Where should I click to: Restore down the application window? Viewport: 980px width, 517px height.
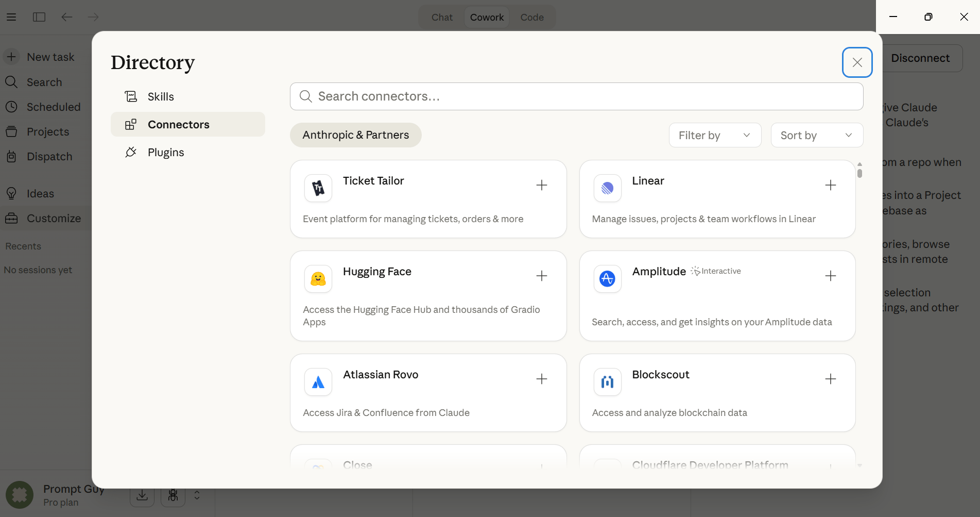[x=929, y=17]
